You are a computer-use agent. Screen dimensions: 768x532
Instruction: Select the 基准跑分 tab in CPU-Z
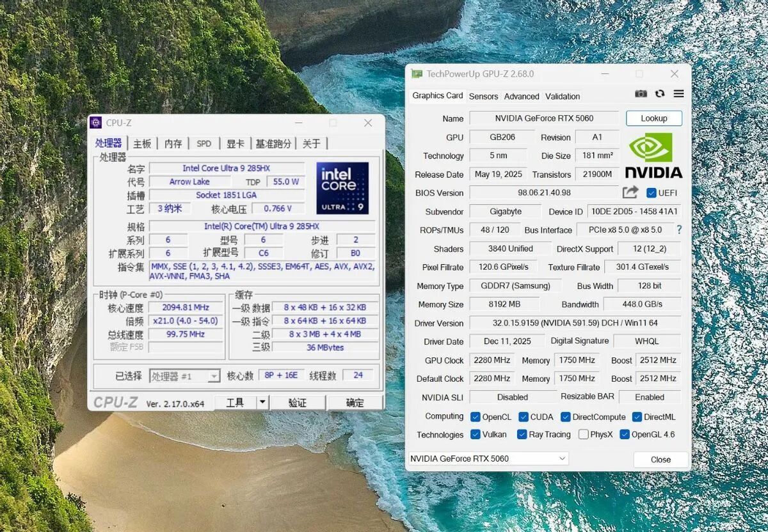(x=273, y=144)
